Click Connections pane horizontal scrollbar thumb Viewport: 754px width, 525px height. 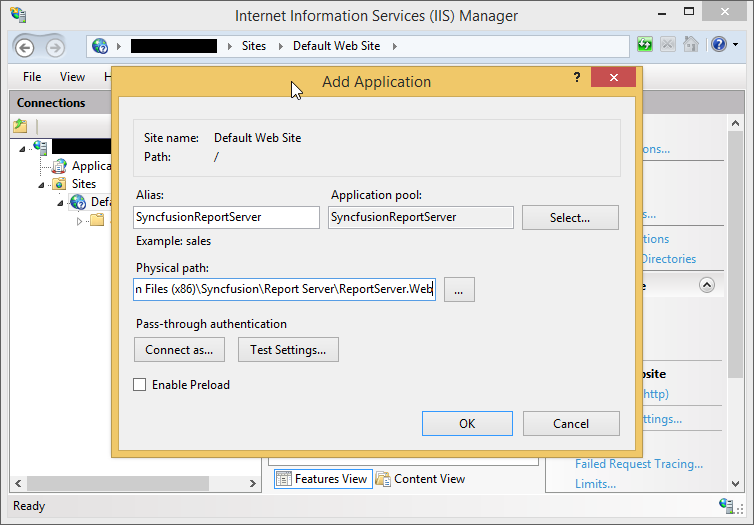tap(118, 483)
